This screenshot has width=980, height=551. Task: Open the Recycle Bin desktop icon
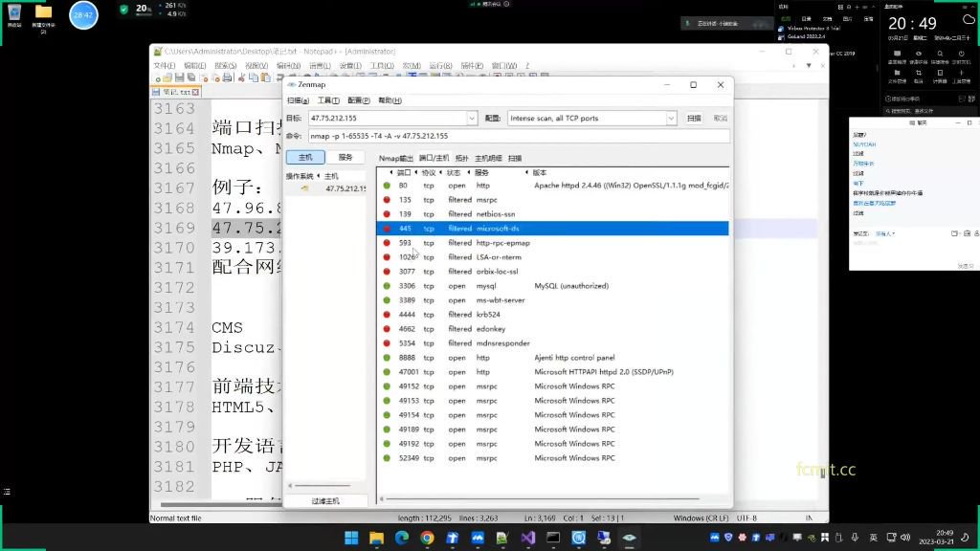pos(13,16)
